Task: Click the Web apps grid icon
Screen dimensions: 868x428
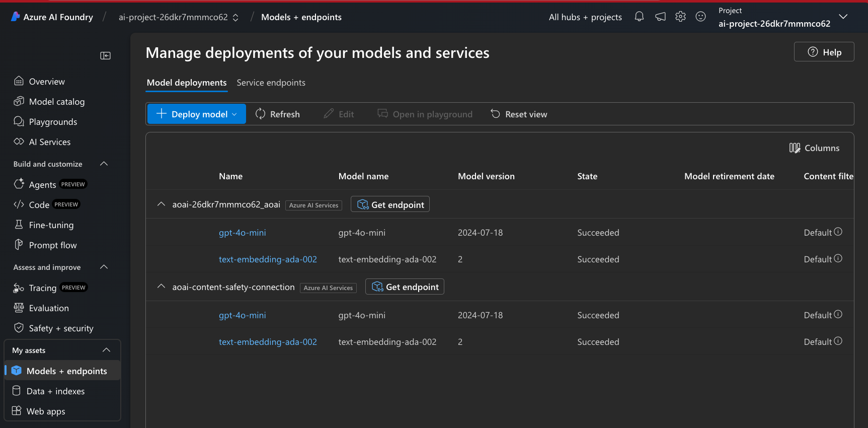Action: 16,411
